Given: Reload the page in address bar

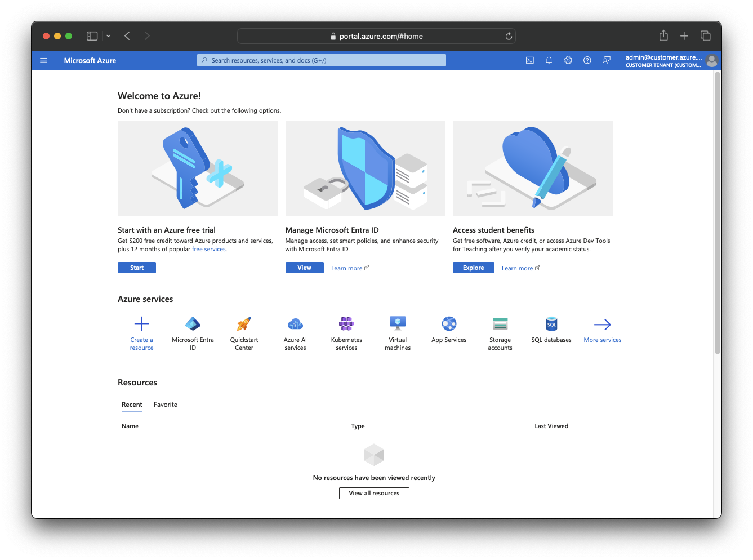Looking at the screenshot, I should tap(509, 36).
